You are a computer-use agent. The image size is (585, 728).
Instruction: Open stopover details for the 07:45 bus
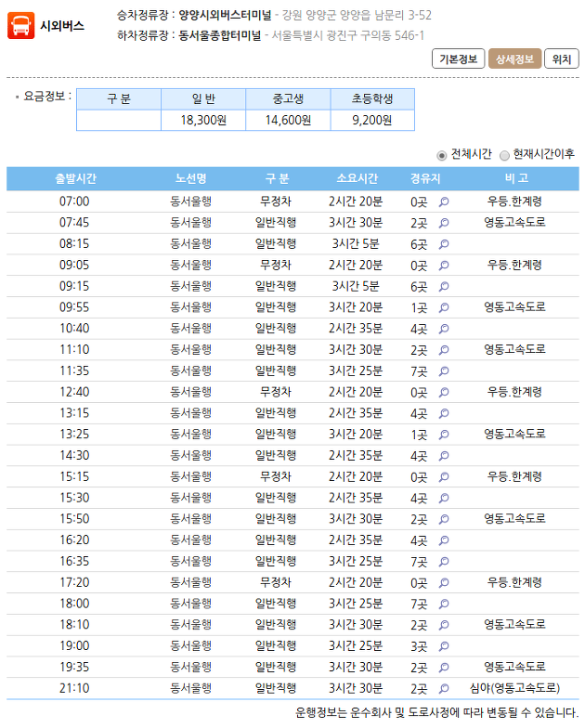(x=444, y=223)
